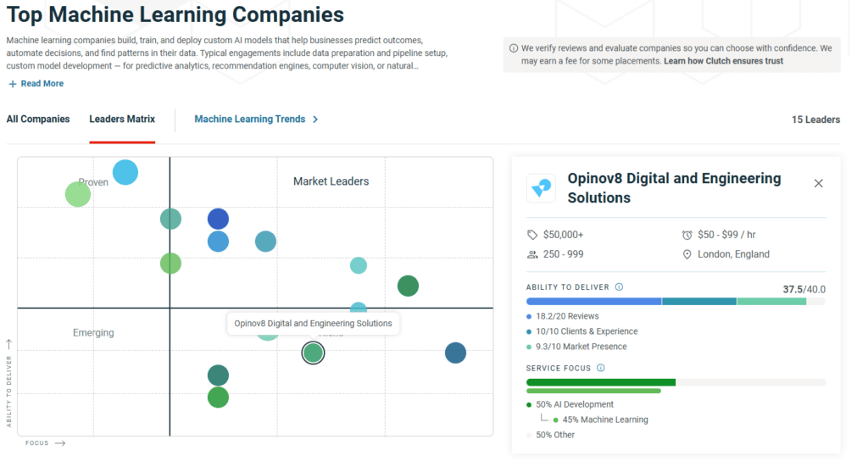Click the Emerging quadrant label
The height and width of the screenshot is (467, 868).
click(x=93, y=332)
